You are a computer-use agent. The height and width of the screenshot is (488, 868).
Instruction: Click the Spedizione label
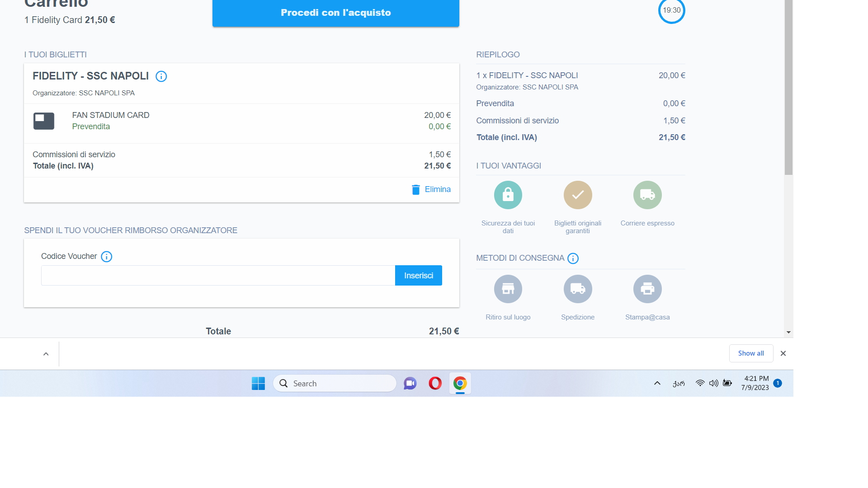[578, 317]
